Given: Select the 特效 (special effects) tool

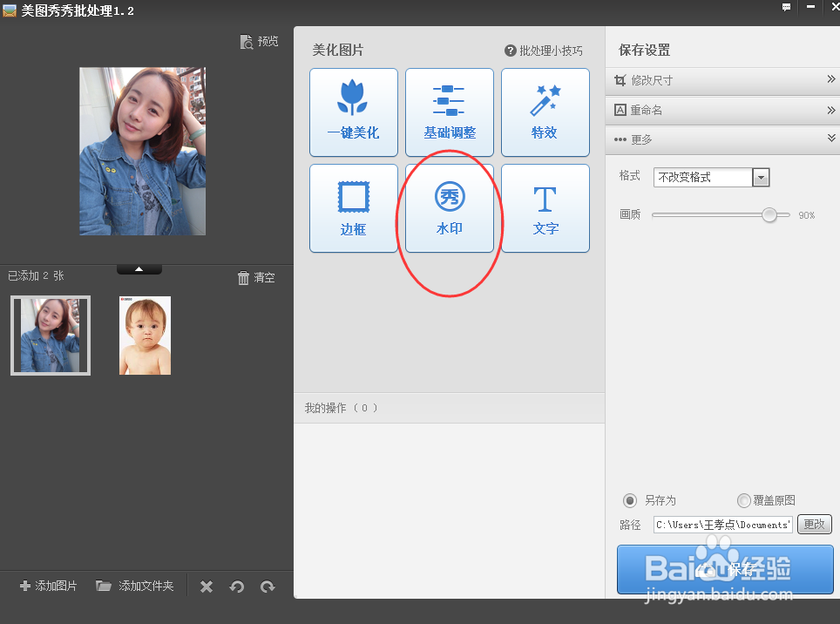Looking at the screenshot, I should pyautogui.click(x=545, y=112).
